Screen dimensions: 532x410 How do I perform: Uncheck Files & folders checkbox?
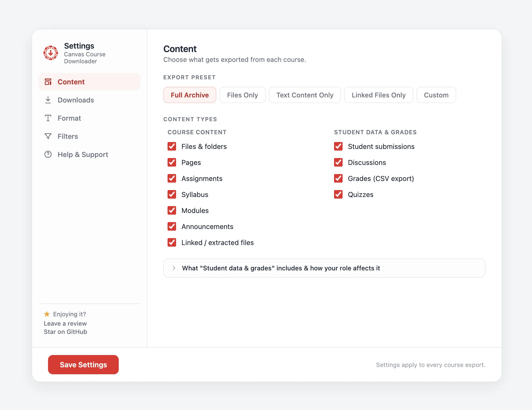click(172, 146)
